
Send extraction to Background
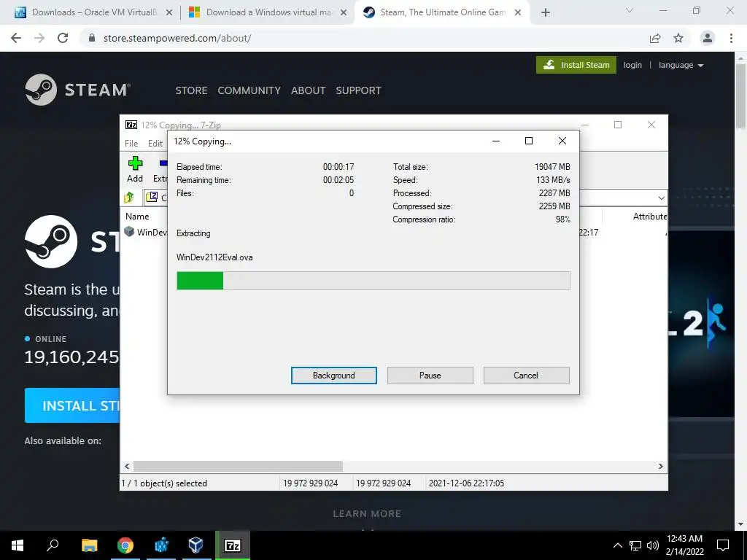pyautogui.click(x=333, y=376)
